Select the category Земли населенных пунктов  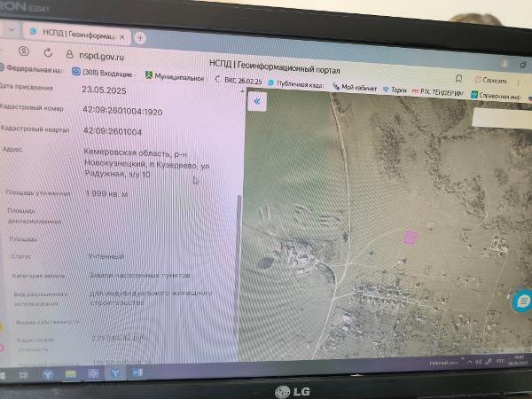point(139,275)
